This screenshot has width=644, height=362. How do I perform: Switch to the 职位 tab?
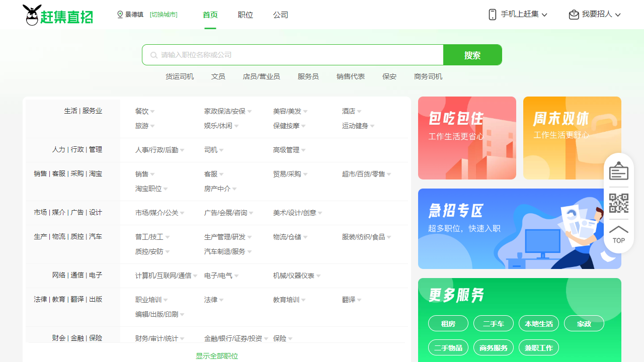[246, 15]
